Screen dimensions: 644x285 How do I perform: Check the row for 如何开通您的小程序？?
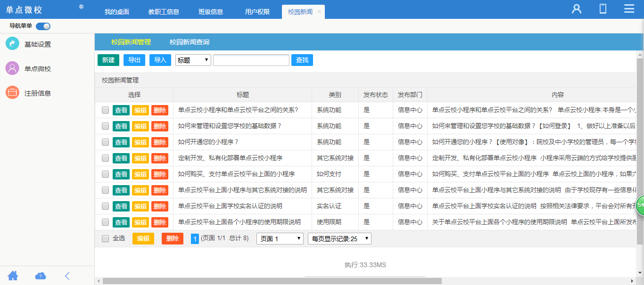coord(105,142)
